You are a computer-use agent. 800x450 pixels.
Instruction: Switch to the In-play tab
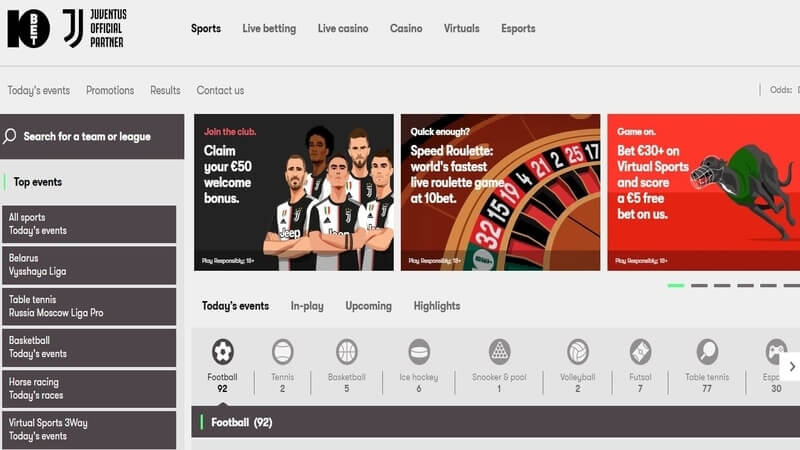pyautogui.click(x=307, y=306)
